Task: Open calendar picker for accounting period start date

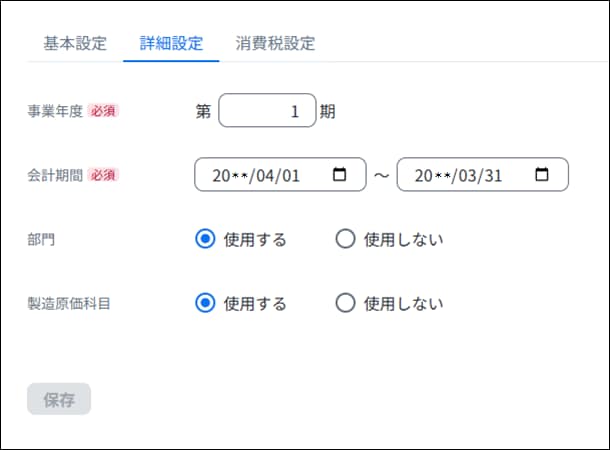Action: pos(340,175)
